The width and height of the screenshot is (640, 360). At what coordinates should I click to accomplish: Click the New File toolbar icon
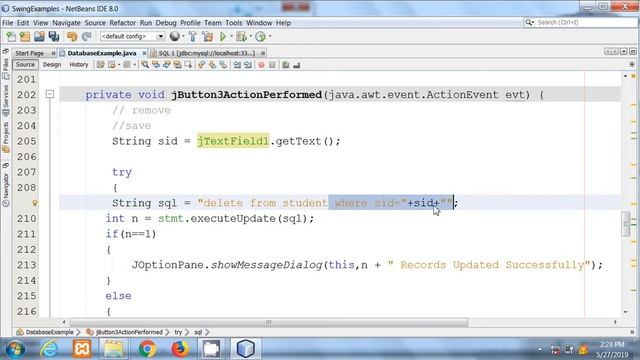point(11,37)
